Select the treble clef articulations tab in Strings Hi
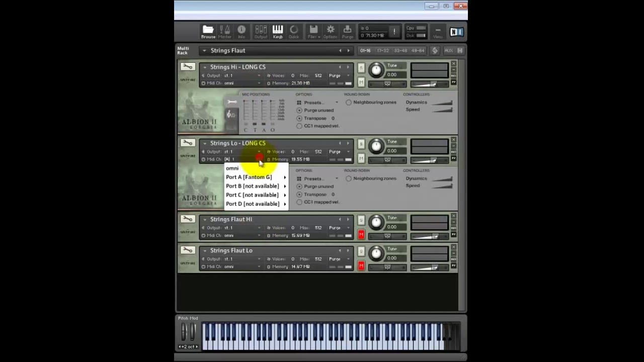 (230, 115)
